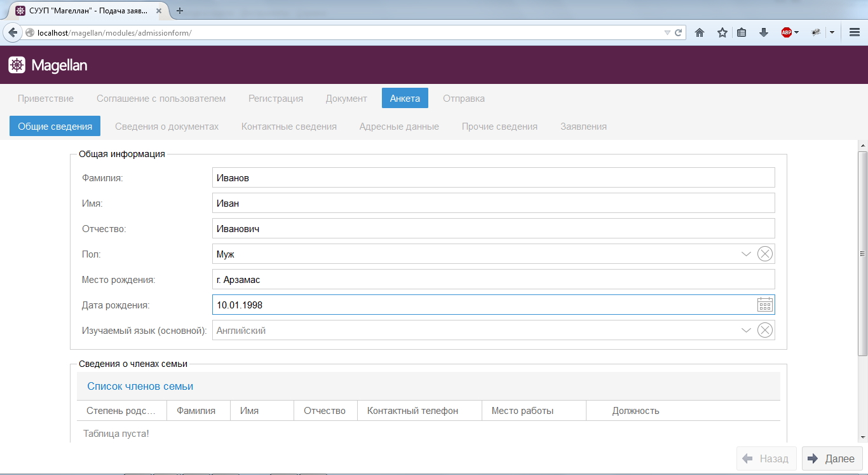Open Firefox hamburger menu

click(855, 32)
